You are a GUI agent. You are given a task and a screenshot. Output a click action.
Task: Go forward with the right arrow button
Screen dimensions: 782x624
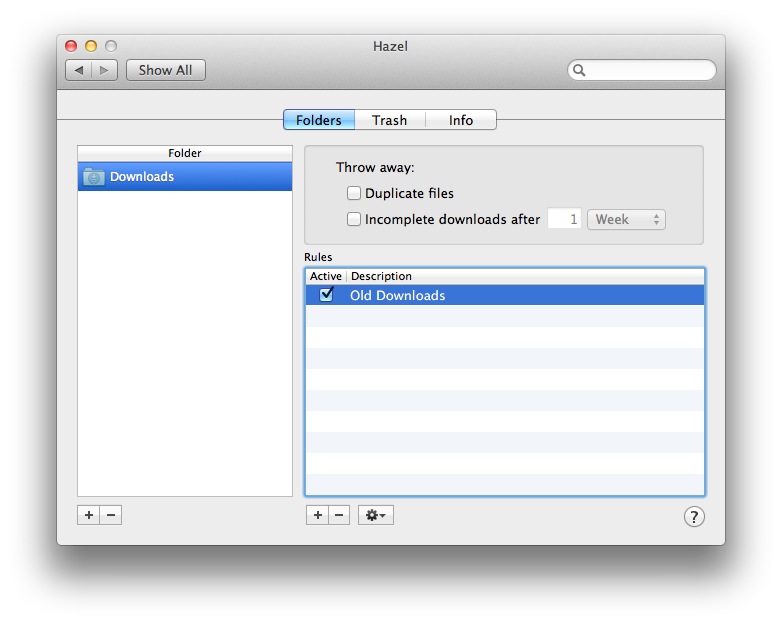(x=105, y=70)
